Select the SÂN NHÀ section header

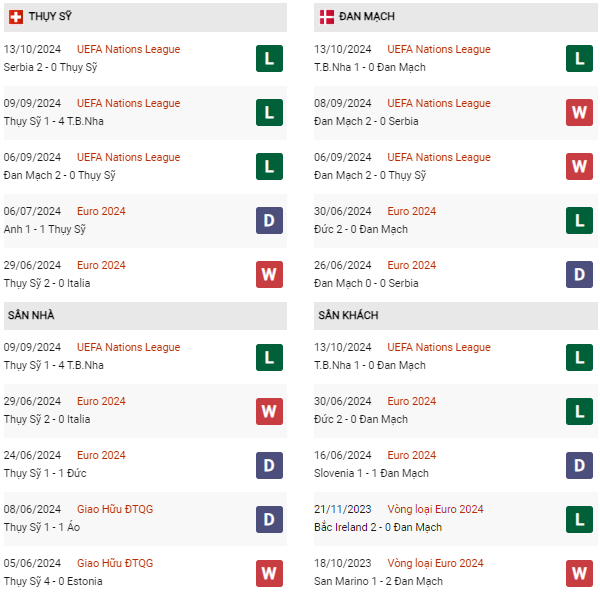145,316
